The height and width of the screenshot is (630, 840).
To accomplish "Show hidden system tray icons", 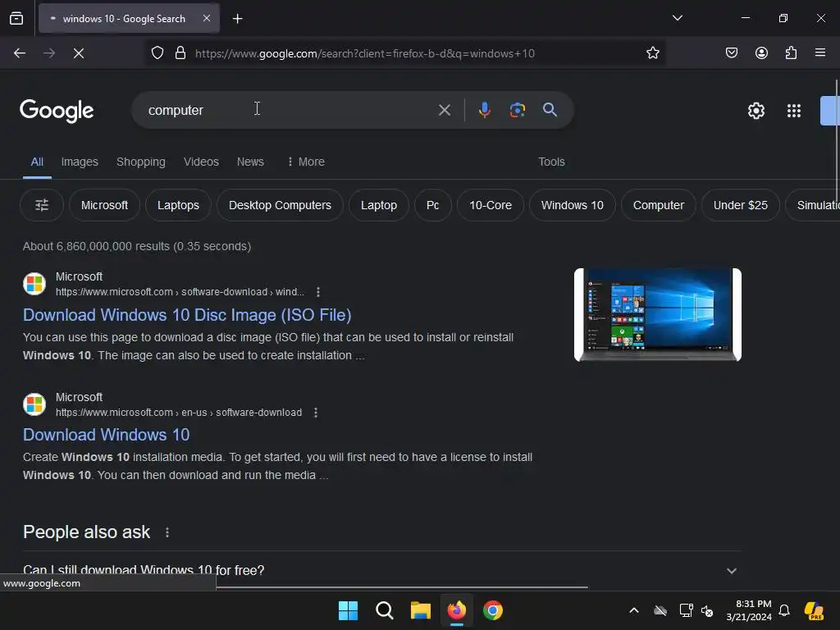I will click(x=634, y=610).
